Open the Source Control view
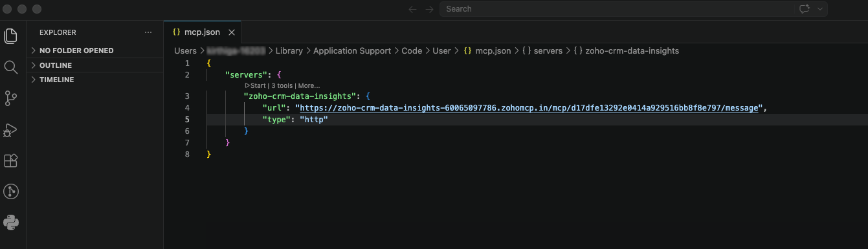The width and height of the screenshot is (868, 249). (x=10, y=98)
